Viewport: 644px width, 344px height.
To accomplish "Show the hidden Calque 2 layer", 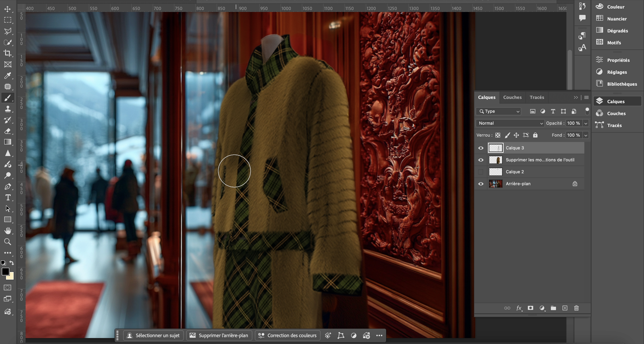I will click(x=481, y=172).
